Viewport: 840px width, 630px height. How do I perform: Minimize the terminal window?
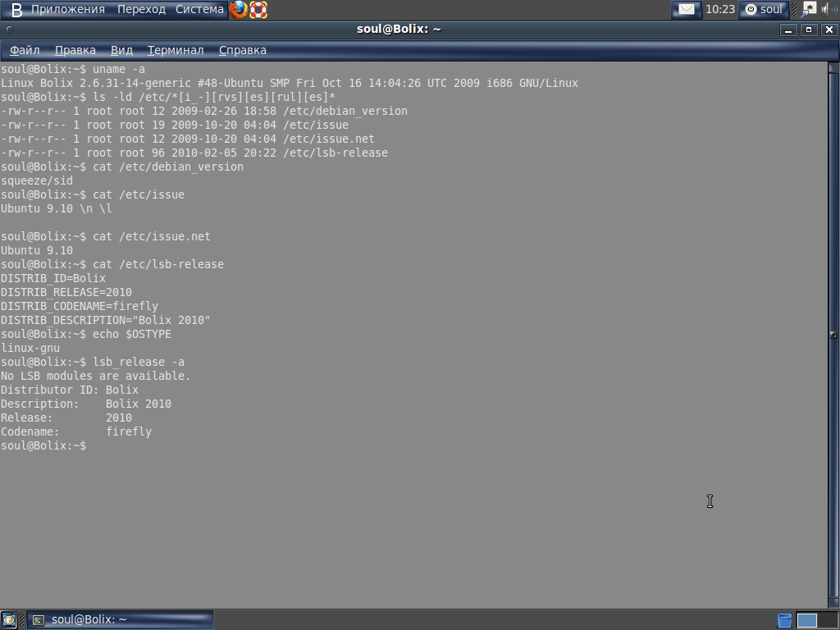pos(788,30)
